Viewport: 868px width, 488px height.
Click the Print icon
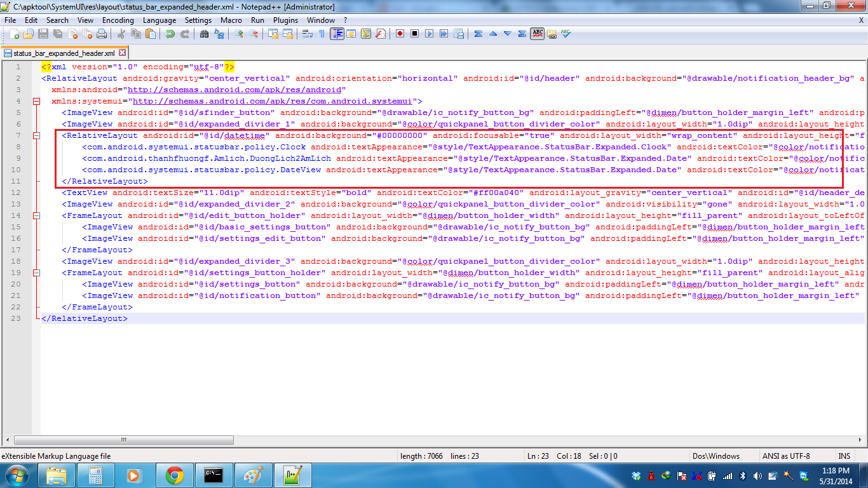click(102, 34)
